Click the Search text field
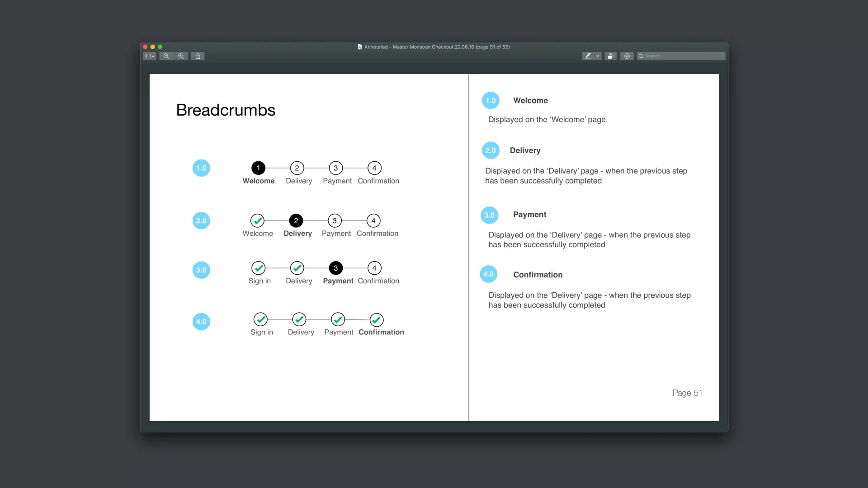The image size is (868, 488). pyautogui.click(x=684, y=56)
